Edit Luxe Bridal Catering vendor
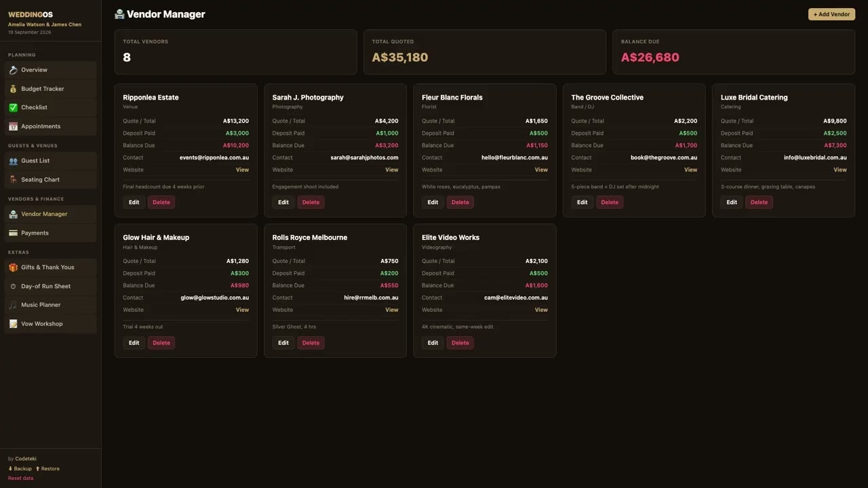The width and height of the screenshot is (868, 488). (732, 202)
